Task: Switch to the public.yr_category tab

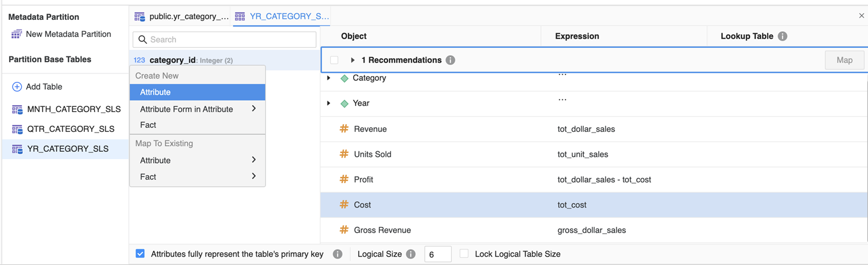Action: (181, 16)
